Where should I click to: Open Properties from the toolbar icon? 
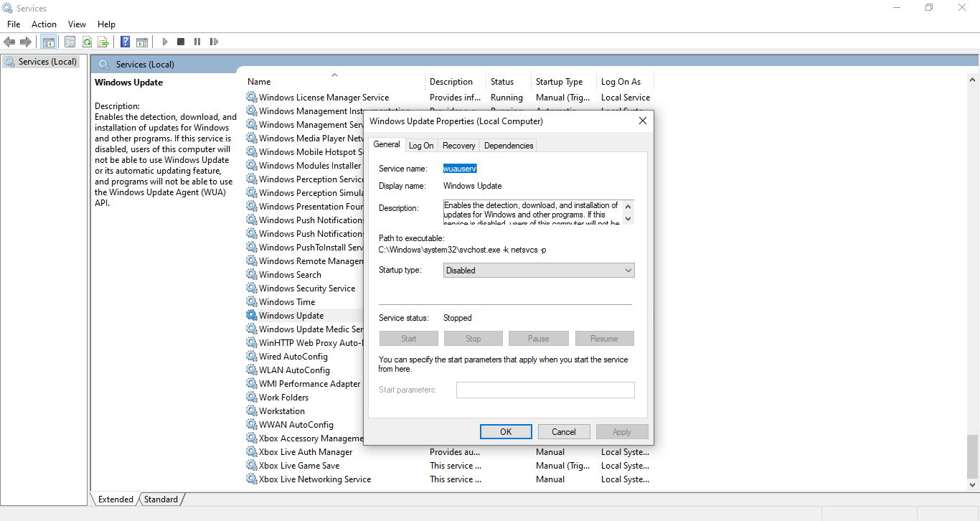click(x=70, y=42)
